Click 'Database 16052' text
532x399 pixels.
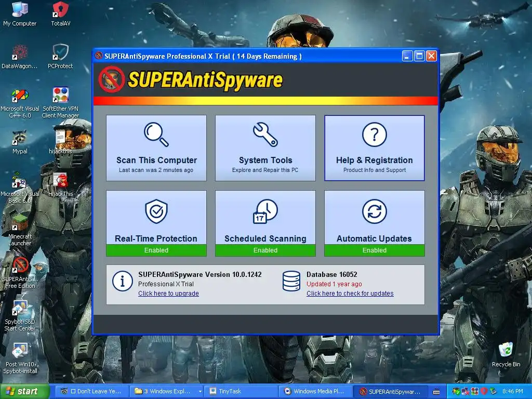point(332,274)
